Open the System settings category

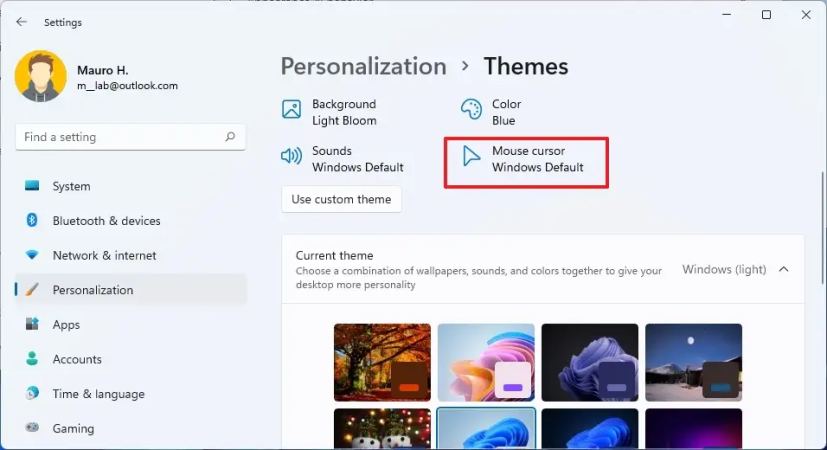[x=130, y=186]
